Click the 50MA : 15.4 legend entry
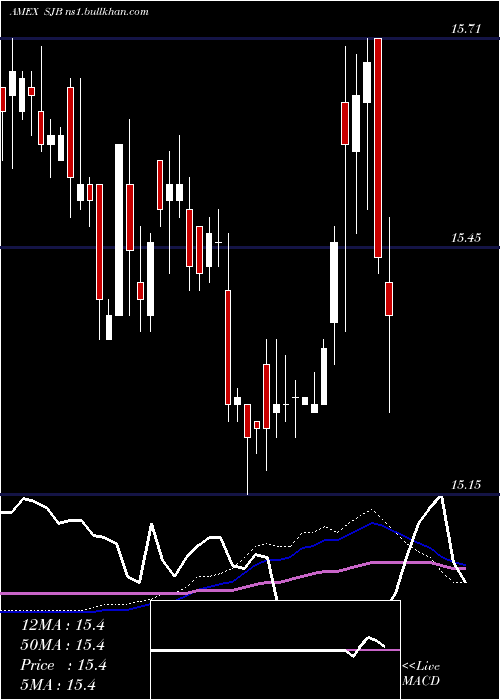Viewport: 500px width, 700px height. (63, 645)
